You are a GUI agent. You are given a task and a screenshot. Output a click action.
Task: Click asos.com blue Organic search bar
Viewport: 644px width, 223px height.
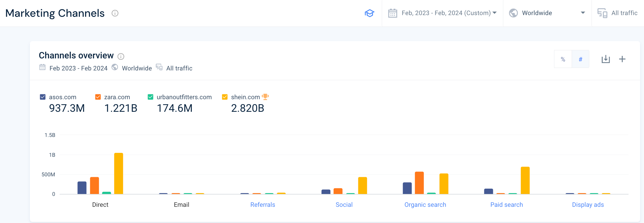(407, 188)
